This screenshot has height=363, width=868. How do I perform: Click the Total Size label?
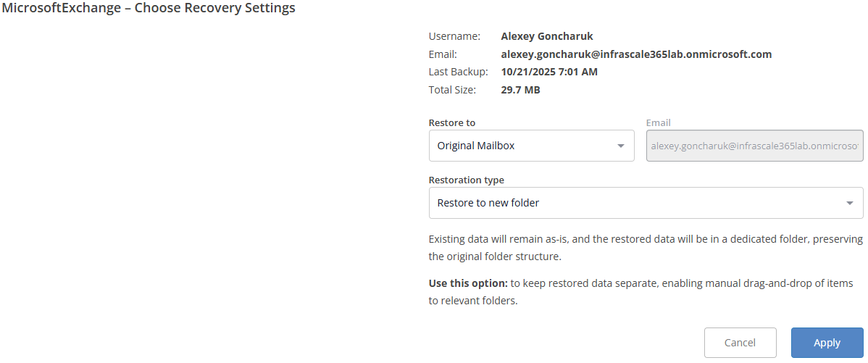[x=453, y=90]
